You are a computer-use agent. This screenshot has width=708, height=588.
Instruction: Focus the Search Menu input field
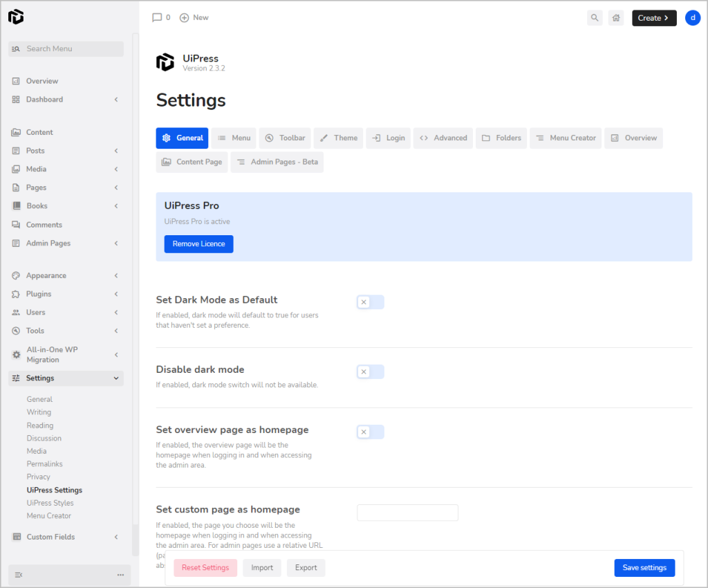point(66,49)
